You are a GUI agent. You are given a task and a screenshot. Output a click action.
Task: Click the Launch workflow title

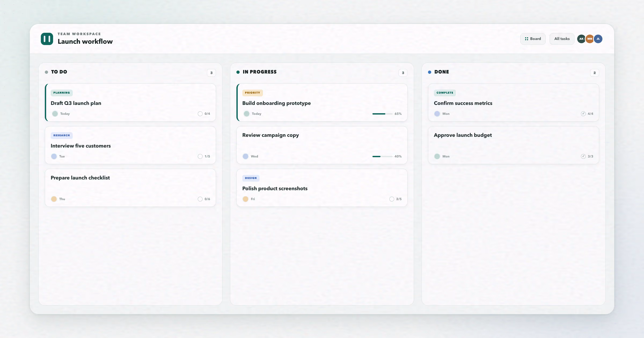tap(85, 42)
